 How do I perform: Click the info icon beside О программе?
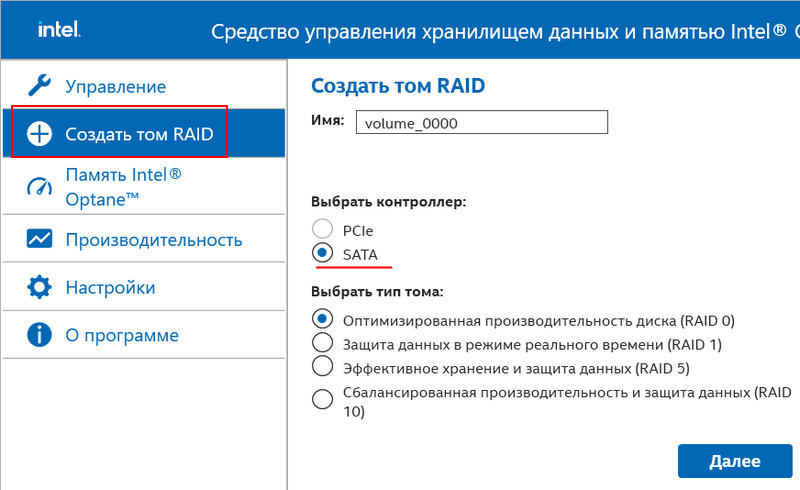point(39,335)
